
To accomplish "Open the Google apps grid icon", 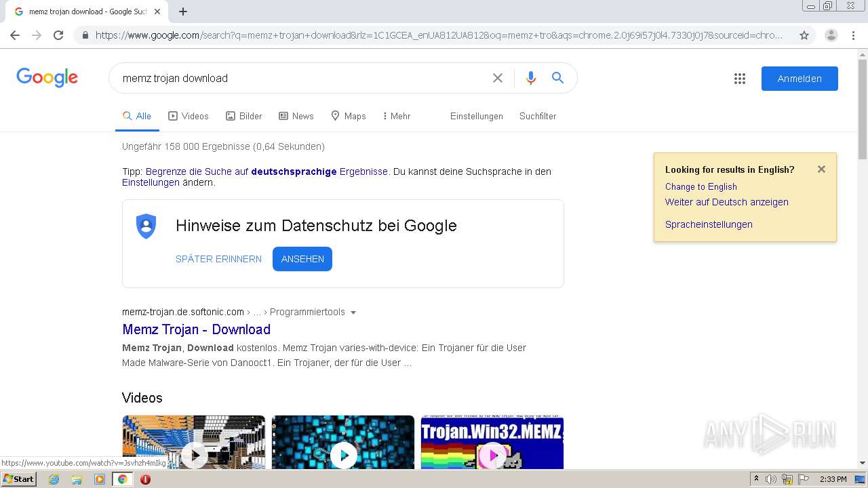I will (740, 79).
